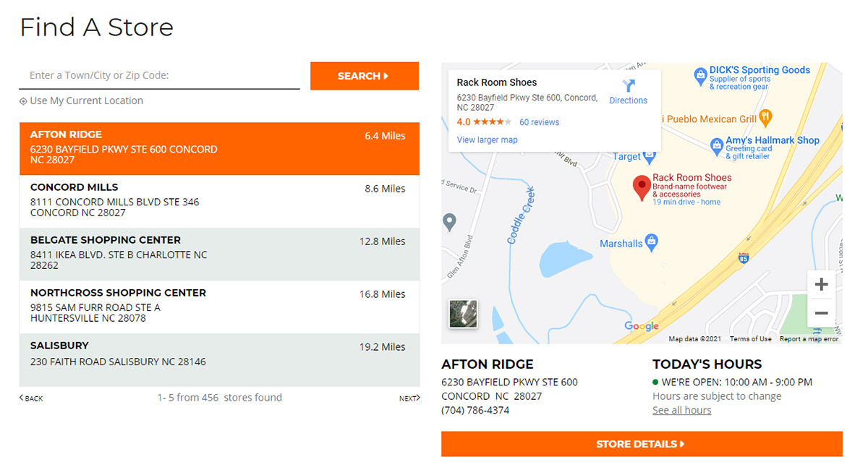
Task: Click the orange Search button
Action: point(364,76)
